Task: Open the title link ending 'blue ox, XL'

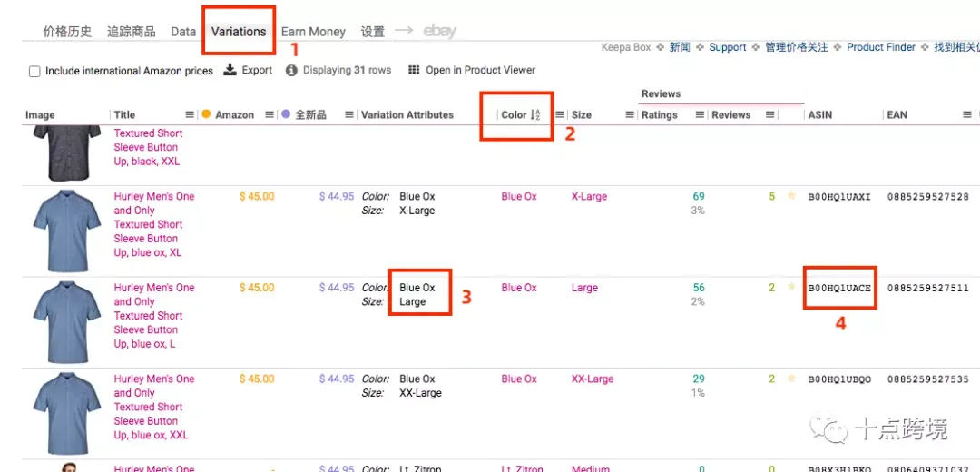Action: (154, 224)
